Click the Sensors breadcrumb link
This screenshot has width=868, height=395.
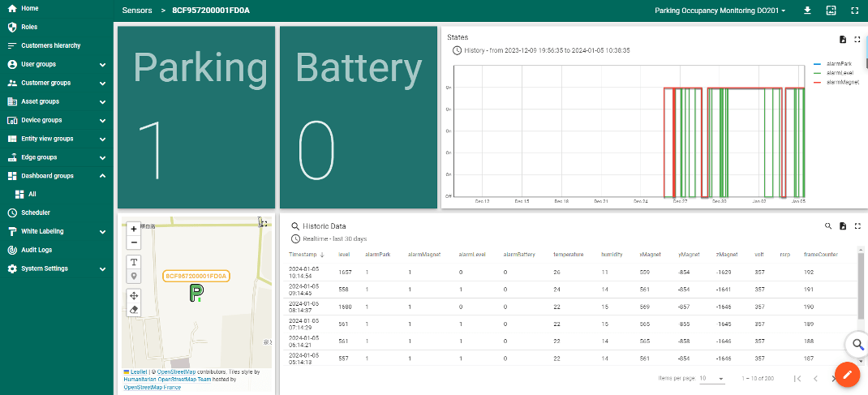[x=136, y=11]
